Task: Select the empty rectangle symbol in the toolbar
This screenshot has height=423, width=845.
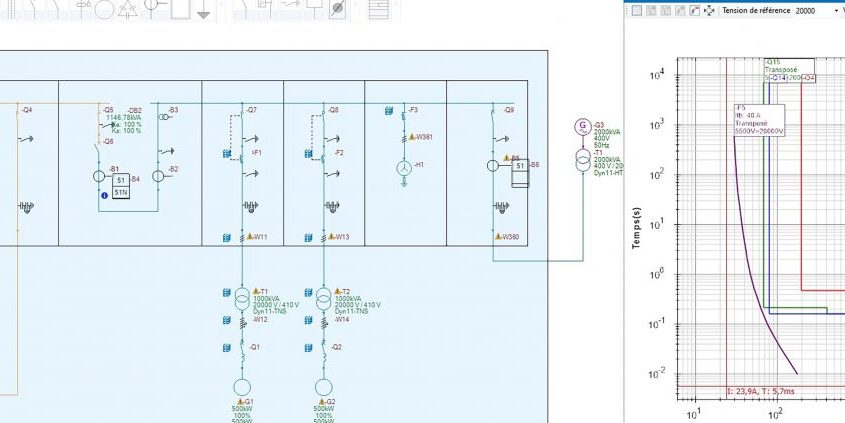Action: tap(181, 9)
